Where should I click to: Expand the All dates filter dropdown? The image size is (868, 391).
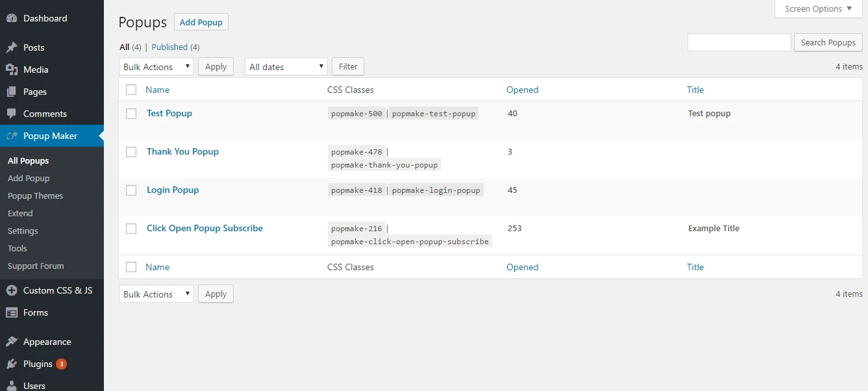pyautogui.click(x=286, y=67)
